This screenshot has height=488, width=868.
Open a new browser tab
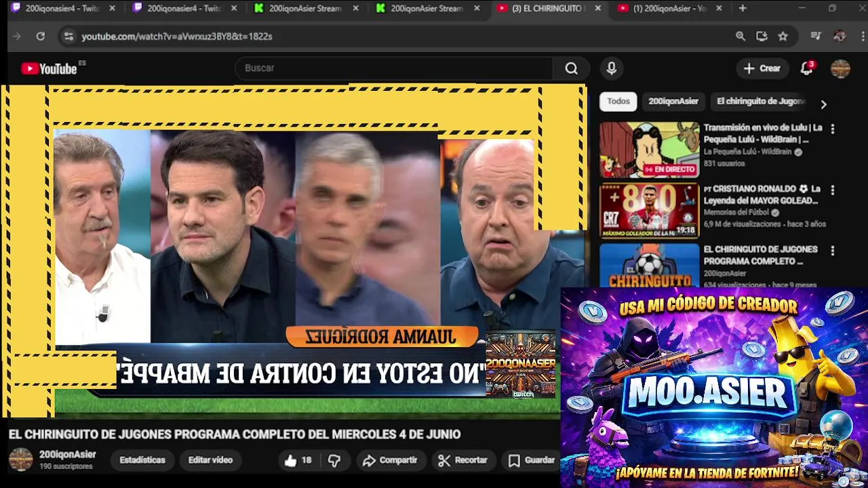click(743, 9)
